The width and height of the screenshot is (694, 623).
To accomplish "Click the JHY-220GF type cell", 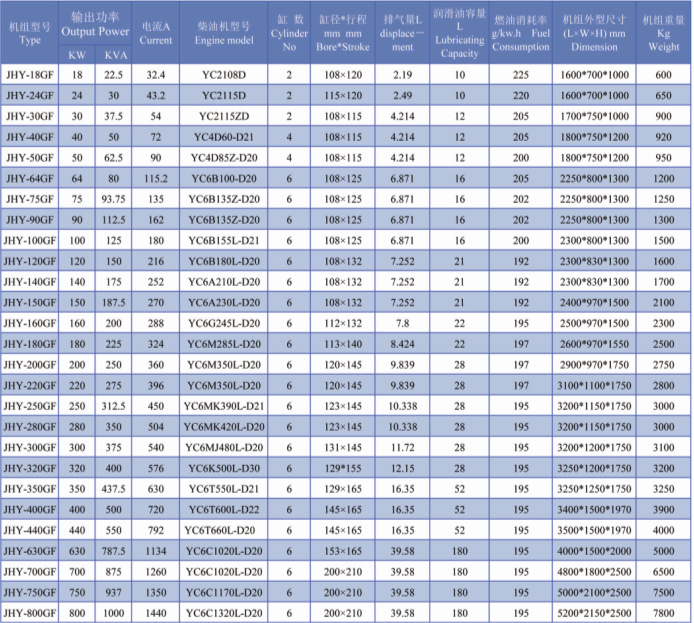I will [30, 385].
